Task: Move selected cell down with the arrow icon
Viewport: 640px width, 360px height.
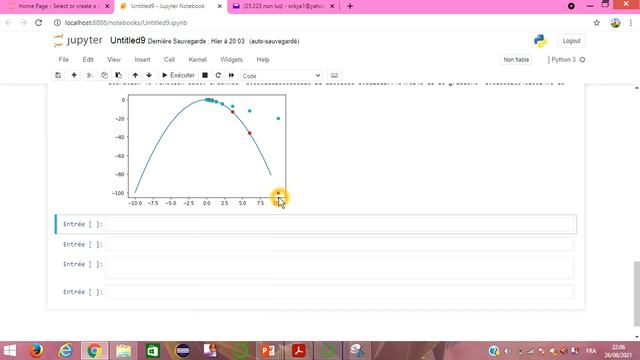Action: pos(149,76)
